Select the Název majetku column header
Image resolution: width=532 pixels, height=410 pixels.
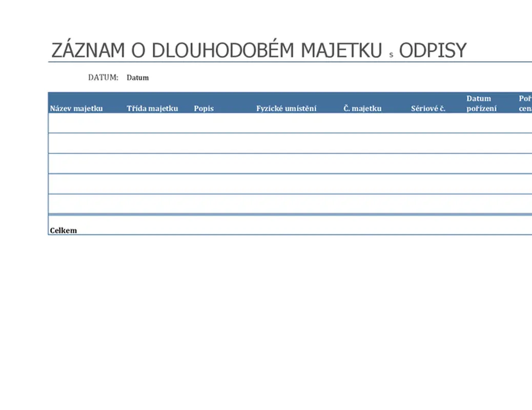coord(76,108)
